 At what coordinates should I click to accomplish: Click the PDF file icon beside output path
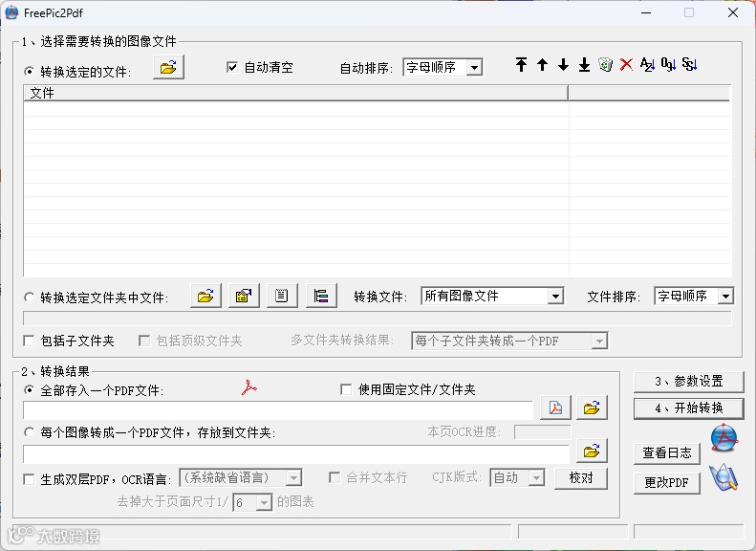555,408
